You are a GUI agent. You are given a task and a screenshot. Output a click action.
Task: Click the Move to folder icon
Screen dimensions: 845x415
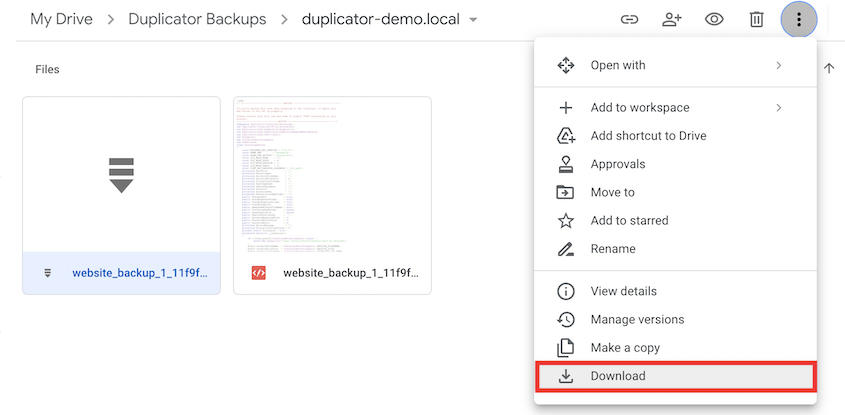click(565, 192)
